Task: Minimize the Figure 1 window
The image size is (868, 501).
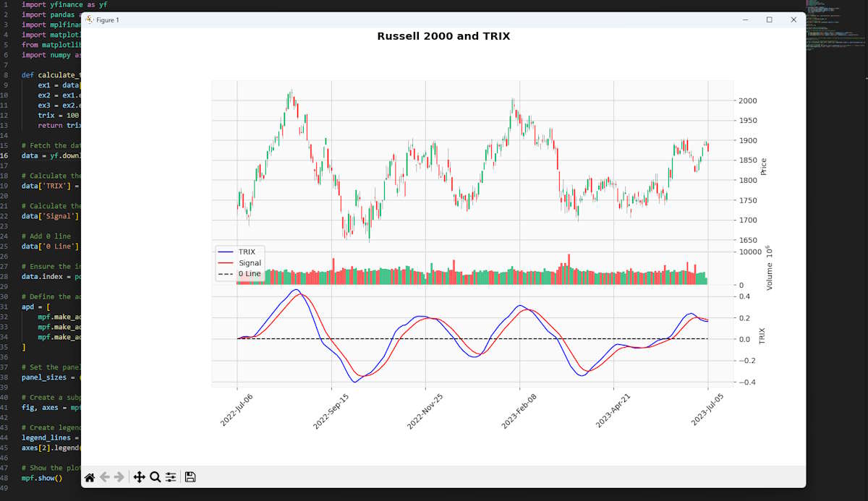Action: (745, 20)
